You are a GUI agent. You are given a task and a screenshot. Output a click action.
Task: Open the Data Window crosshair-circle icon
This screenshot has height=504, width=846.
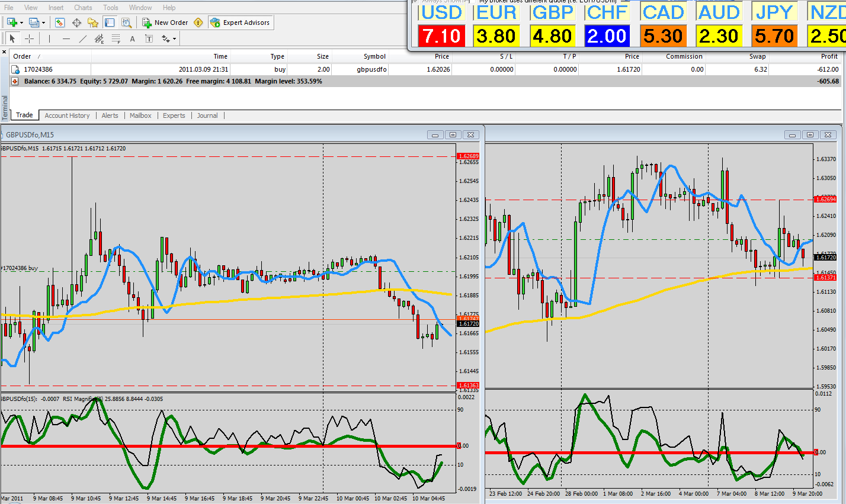(76, 23)
